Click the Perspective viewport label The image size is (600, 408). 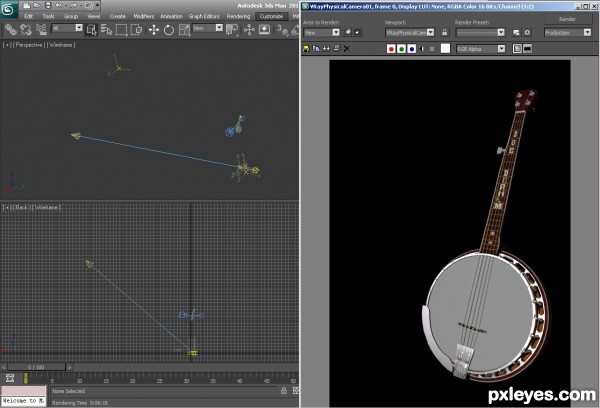coord(29,45)
